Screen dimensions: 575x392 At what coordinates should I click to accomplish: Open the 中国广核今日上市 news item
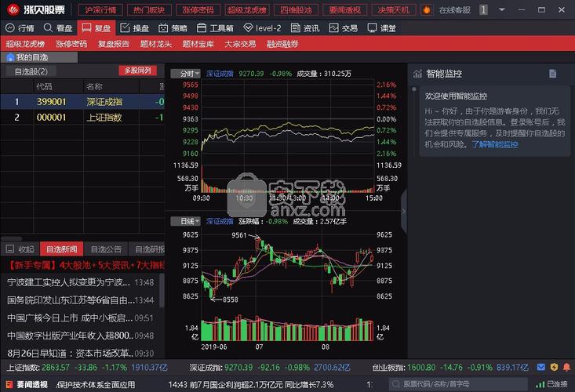point(81,318)
